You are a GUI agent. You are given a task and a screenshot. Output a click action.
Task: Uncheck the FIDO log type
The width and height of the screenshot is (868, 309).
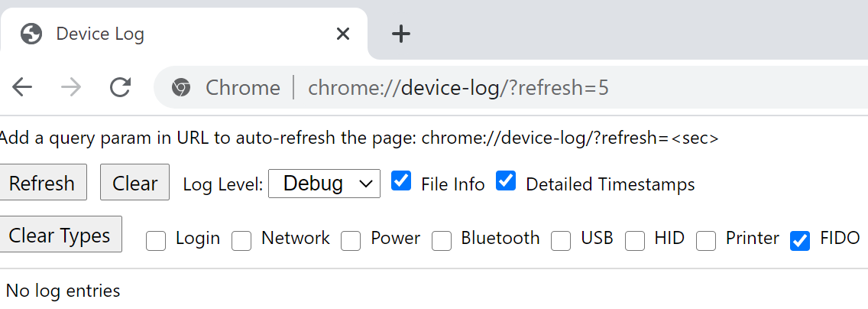pos(800,241)
